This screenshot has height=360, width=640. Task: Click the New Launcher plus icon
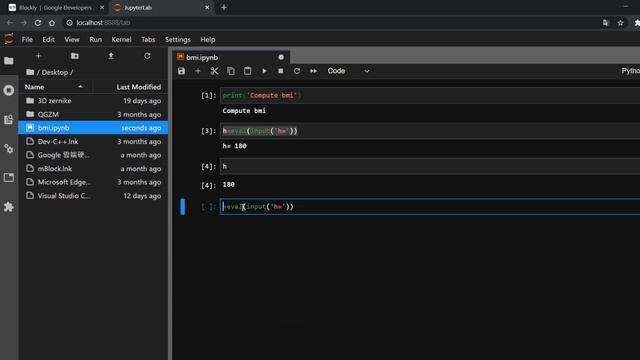38,56
